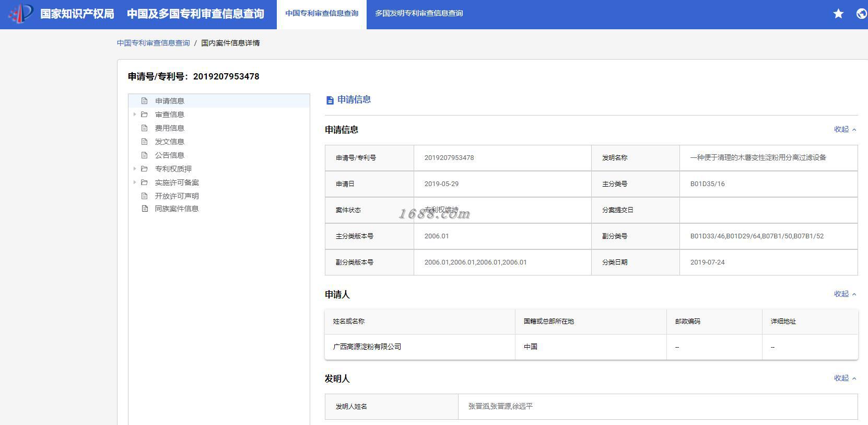868x425 pixels.
Task: Select 申请信息 in the left tree
Action: pyautogui.click(x=169, y=101)
